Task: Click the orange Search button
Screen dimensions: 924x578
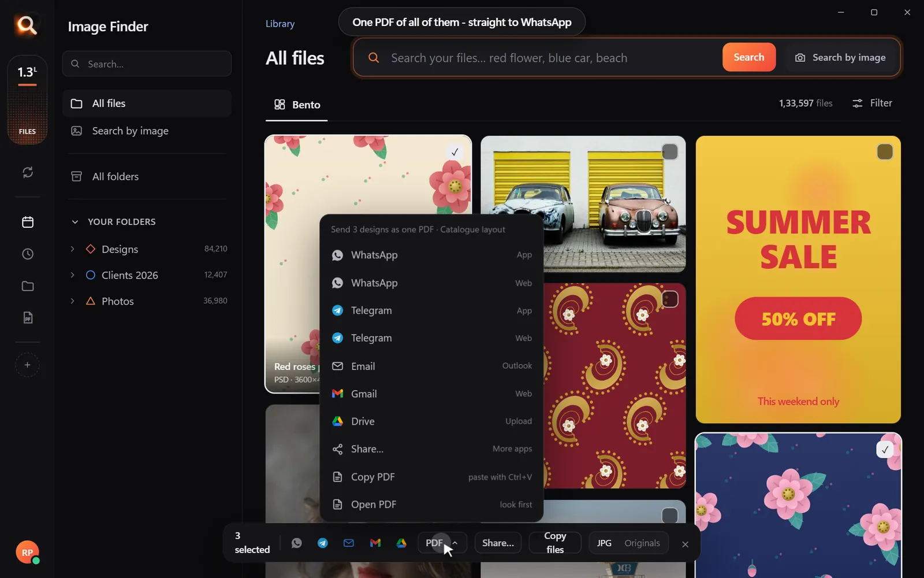Action: [748, 57]
